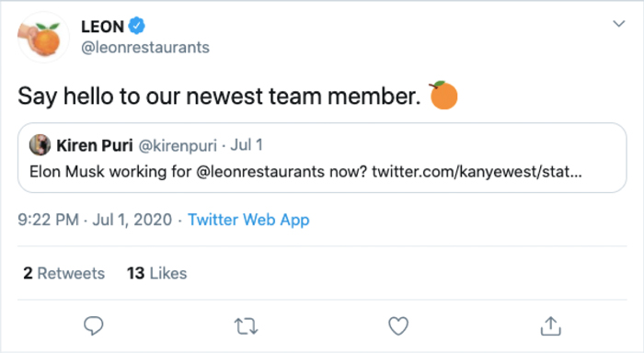This screenshot has width=644, height=353.
Task: Open the Twitter Web App source link
Action: click(248, 220)
